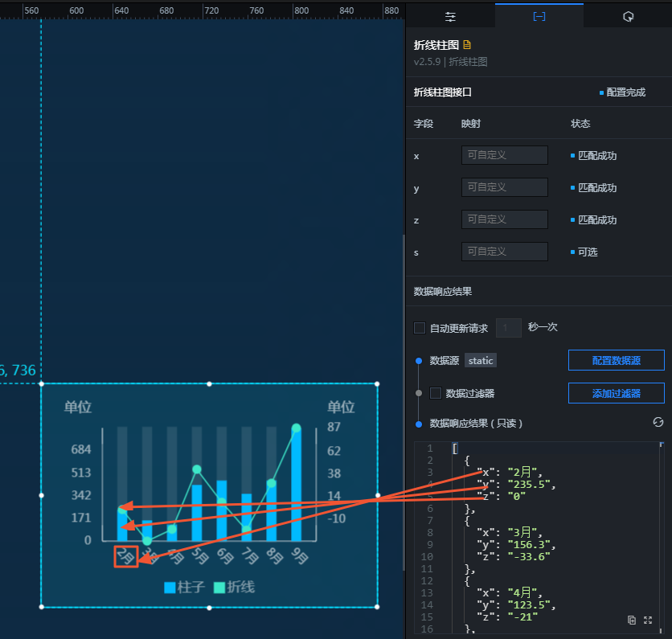
Task: Enable the 自动更新请求 checkbox
Action: tap(420, 328)
